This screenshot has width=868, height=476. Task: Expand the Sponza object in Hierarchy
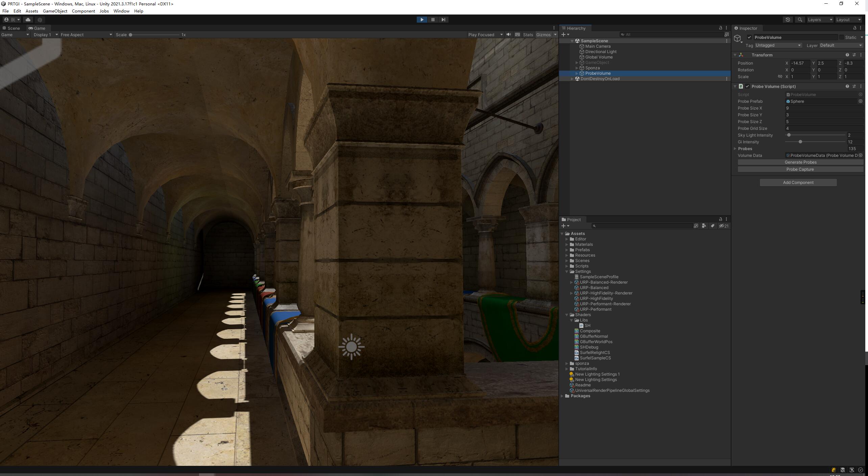[x=577, y=68]
